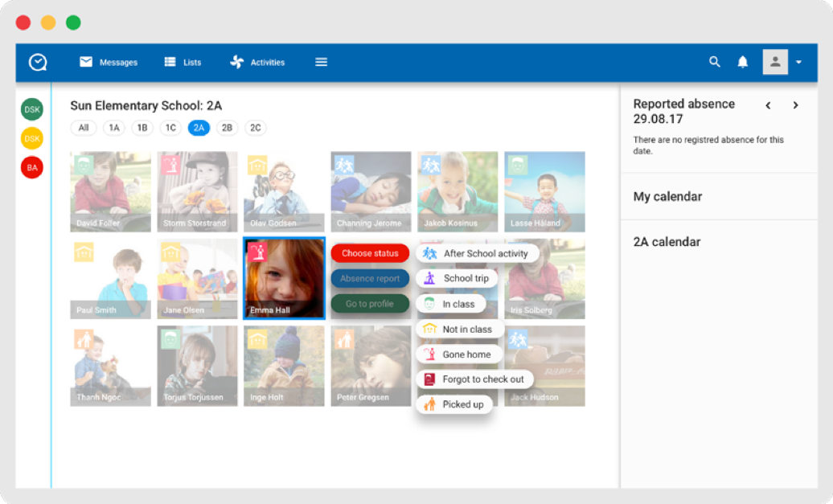Click the user profile avatar icon
The height and width of the screenshot is (504, 833).
coord(775,62)
